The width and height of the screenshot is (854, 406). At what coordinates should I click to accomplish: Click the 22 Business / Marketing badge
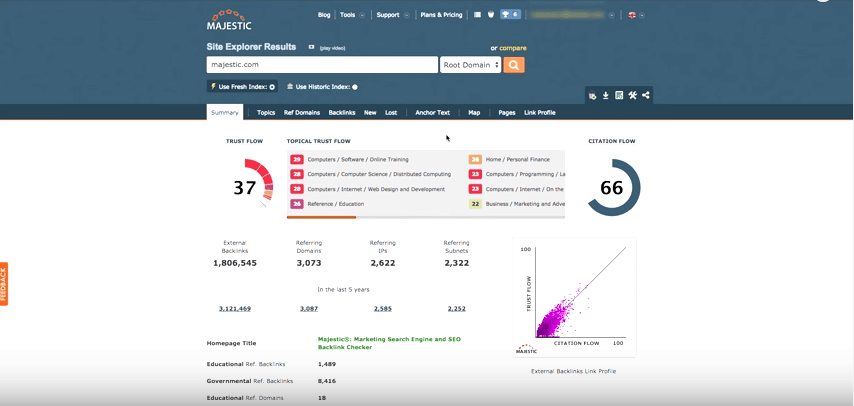pos(475,204)
